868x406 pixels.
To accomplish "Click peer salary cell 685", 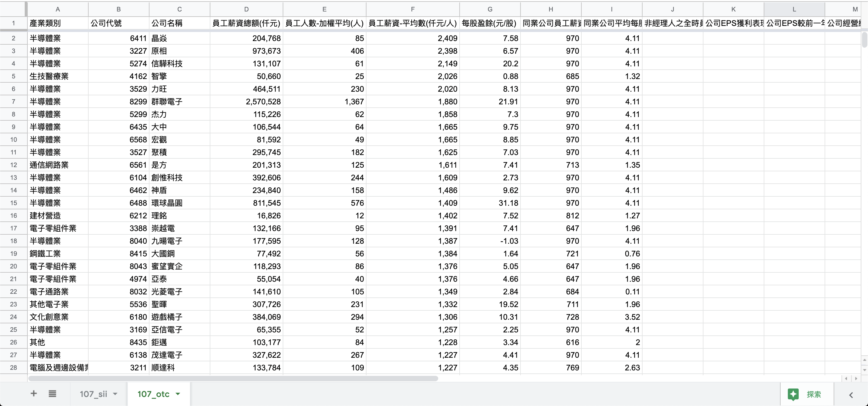I will [x=551, y=76].
